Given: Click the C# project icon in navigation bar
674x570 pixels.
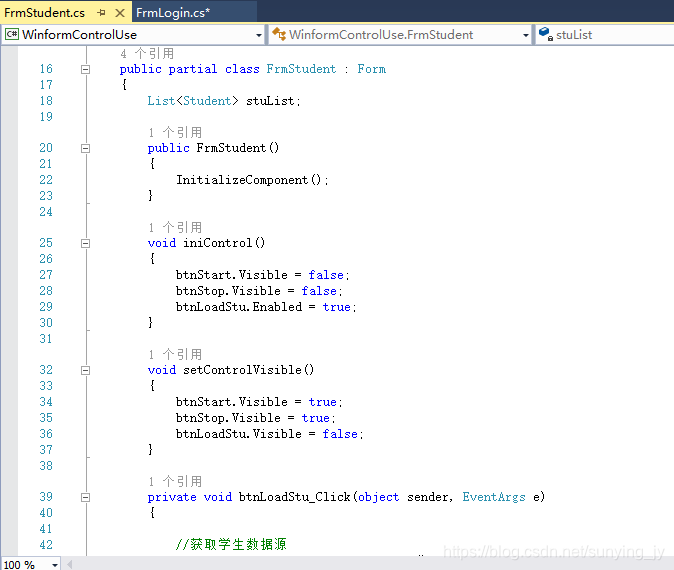Looking at the screenshot, I should [12, 34].
